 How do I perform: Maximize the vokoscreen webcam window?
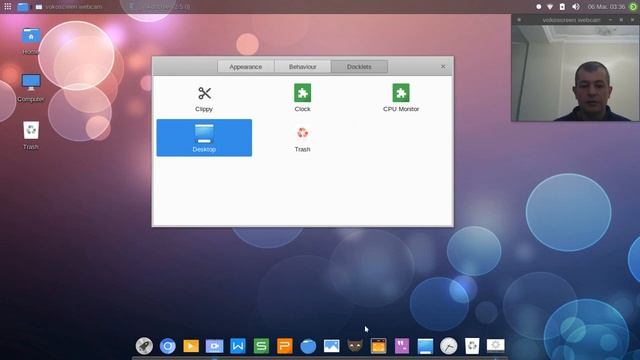[x=621, y=20]
